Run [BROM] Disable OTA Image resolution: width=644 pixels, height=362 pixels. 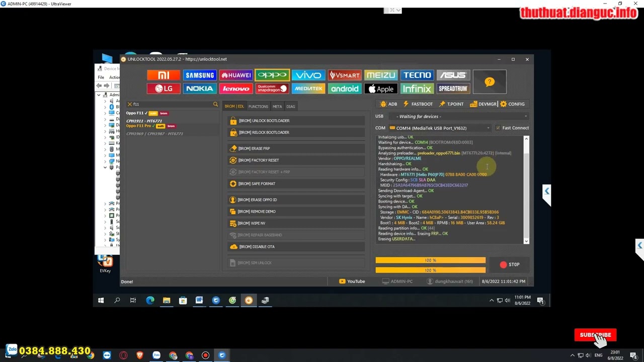point(296,246)
